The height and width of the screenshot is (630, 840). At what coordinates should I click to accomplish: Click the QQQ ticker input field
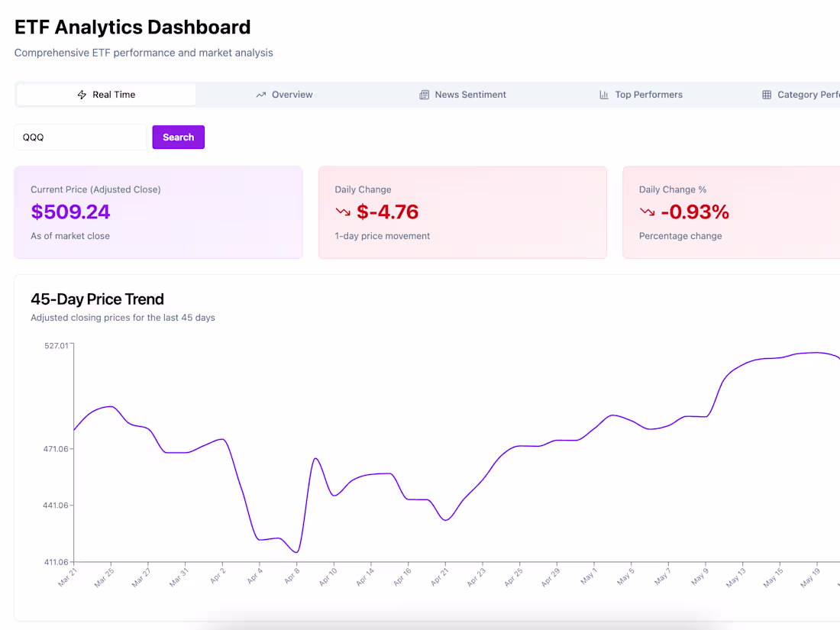coord(80,137)
